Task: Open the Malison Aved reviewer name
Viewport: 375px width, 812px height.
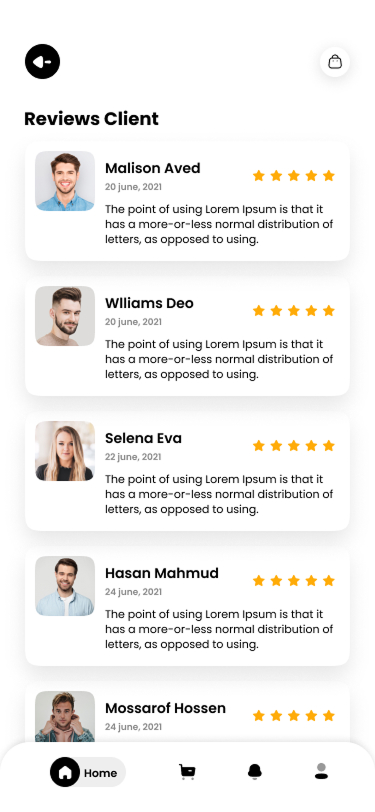Action: pyautogui.click(x=153, y=168)
